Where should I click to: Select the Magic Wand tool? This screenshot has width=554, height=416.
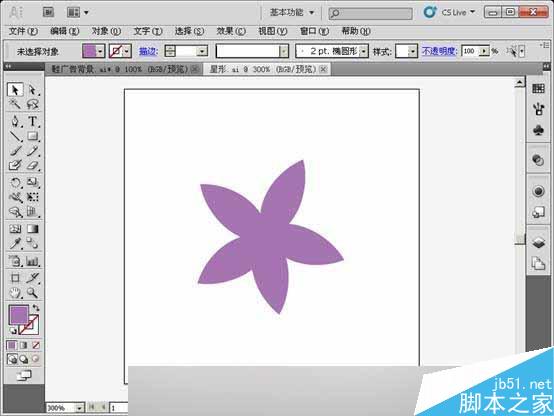(x=15, y=104)
